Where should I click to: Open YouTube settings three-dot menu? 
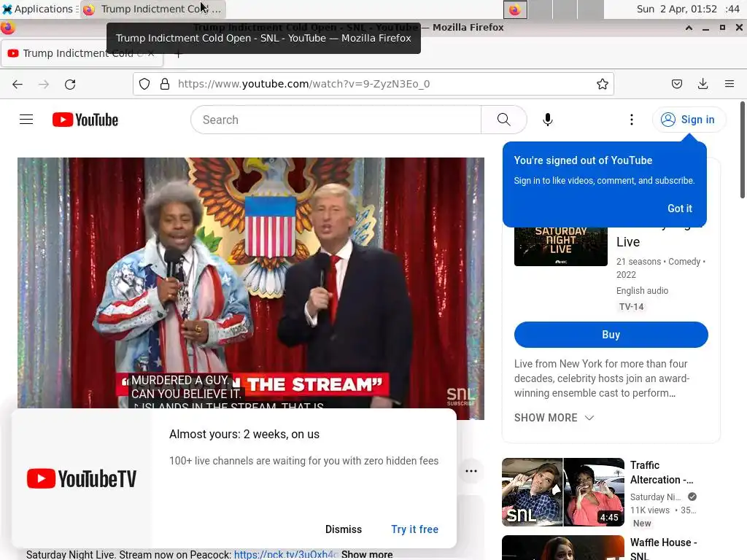(x=632, y=120)
